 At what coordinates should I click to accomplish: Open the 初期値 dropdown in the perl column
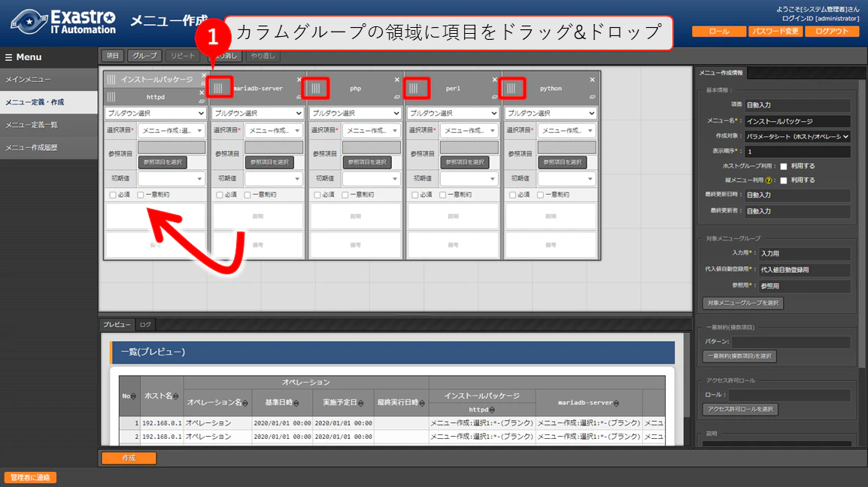pos(469,179)
